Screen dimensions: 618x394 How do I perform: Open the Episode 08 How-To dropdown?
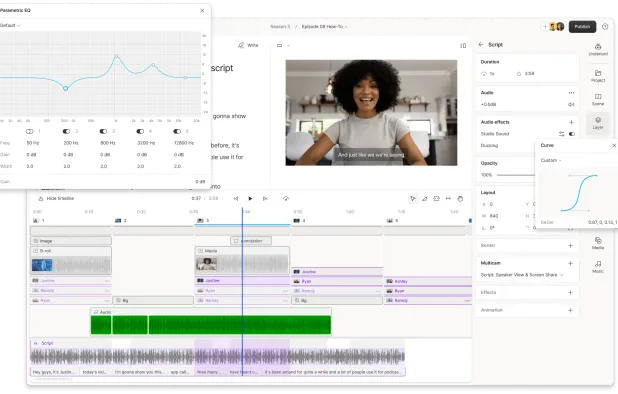[x=324, y=26]
